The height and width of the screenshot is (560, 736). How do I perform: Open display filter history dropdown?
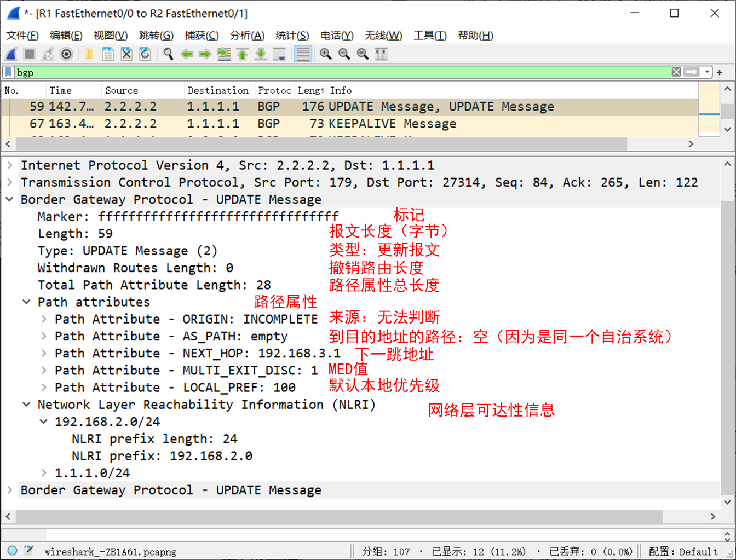coord(707,72)
